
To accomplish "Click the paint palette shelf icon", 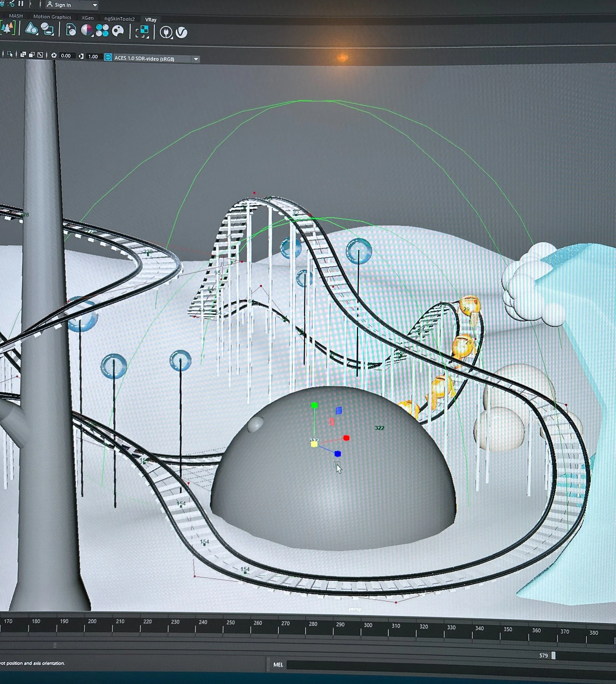I will [x=118, y=31].
